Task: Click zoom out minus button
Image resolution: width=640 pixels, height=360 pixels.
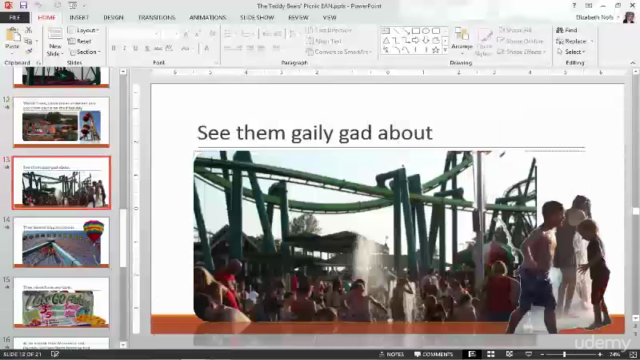Action: pyautogui.click(x=542, y=354)
